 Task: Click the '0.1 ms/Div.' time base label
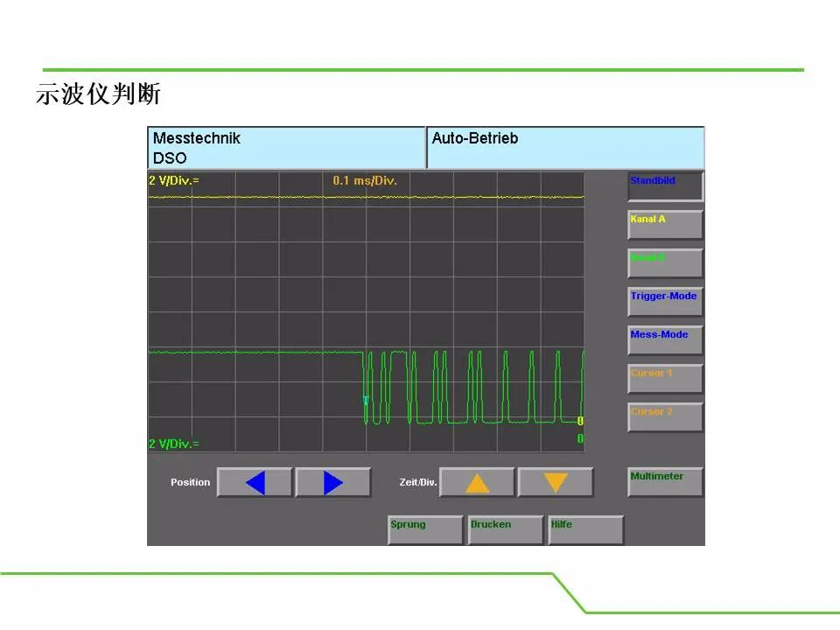tap(365, 180)
